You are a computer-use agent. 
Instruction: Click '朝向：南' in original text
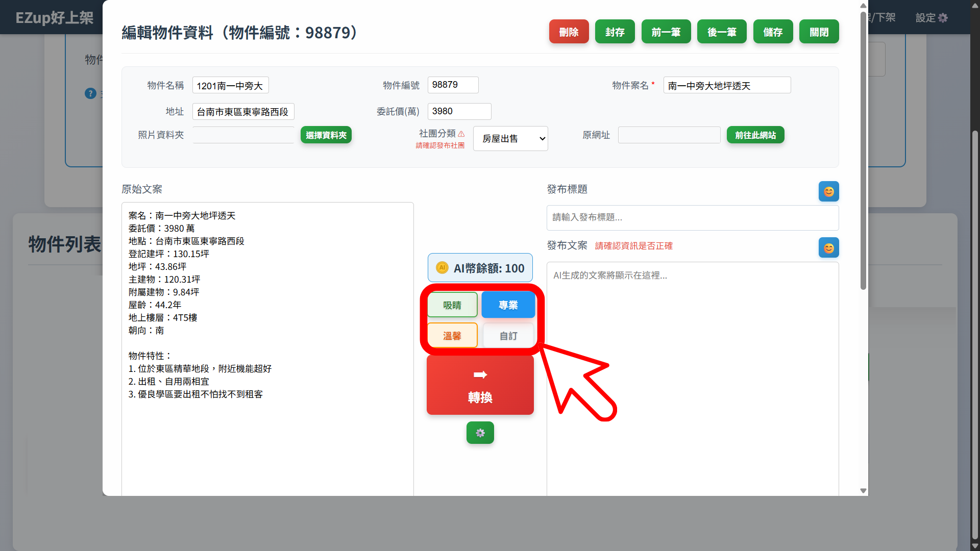(x=146, y=331)
